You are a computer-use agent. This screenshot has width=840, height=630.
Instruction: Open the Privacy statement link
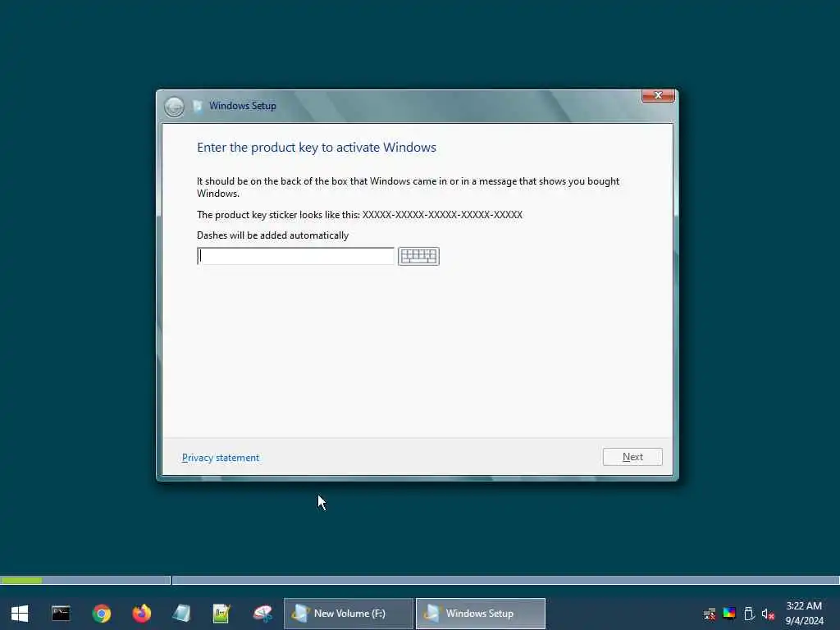coord(220,458)
